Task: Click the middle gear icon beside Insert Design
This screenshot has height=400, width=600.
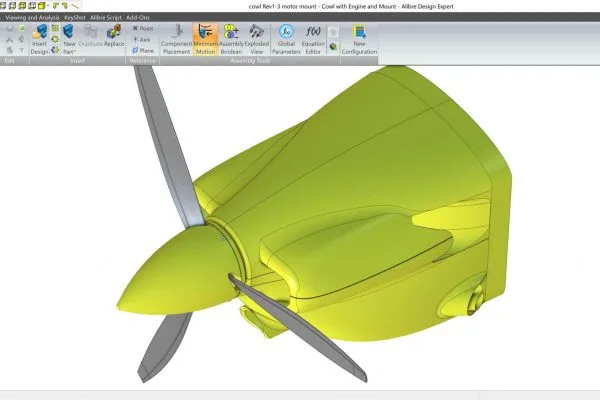Action: tap(55, 39)
